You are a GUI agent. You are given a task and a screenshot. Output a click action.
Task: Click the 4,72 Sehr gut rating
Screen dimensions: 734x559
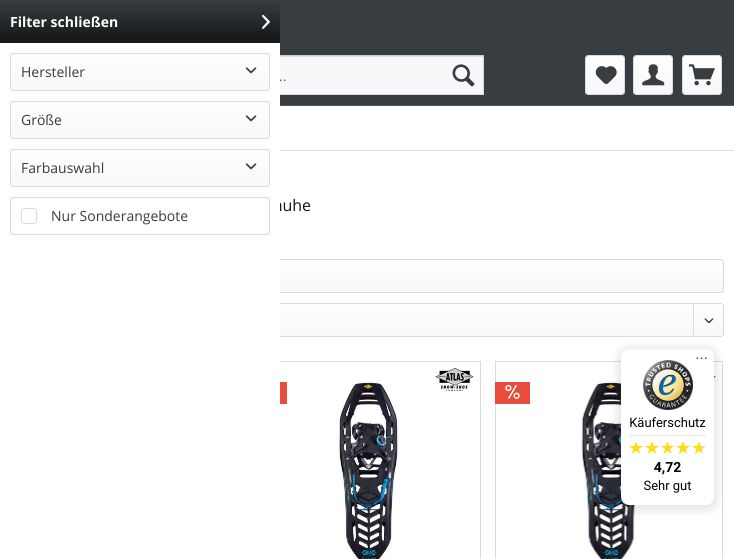(x=667, y=476)
